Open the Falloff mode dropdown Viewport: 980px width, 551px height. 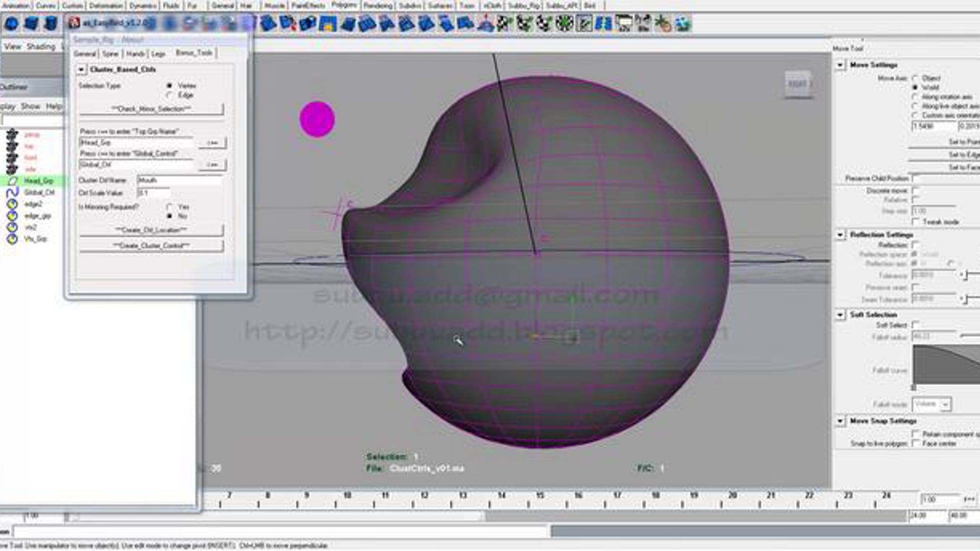click(x=932, y=404)
